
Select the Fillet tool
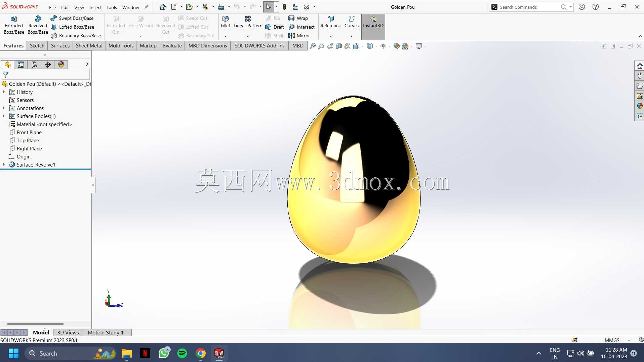pos(226,22)
